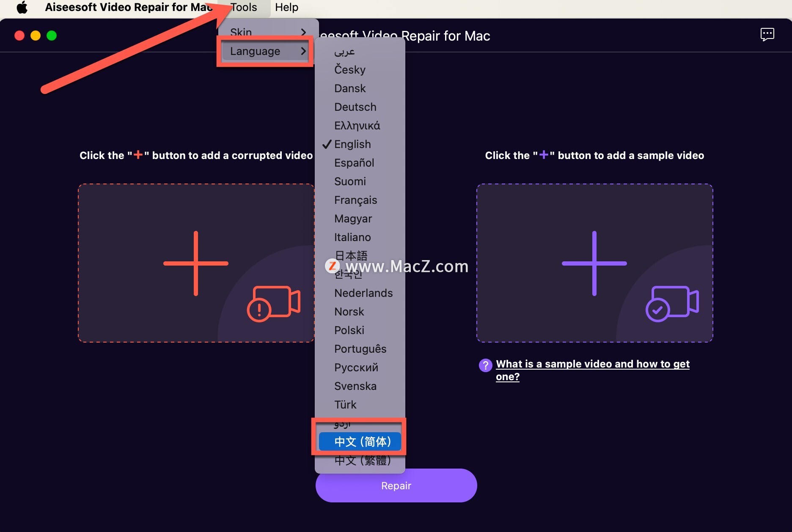Click the sample video camera checkmark icon

click(672, 304)
